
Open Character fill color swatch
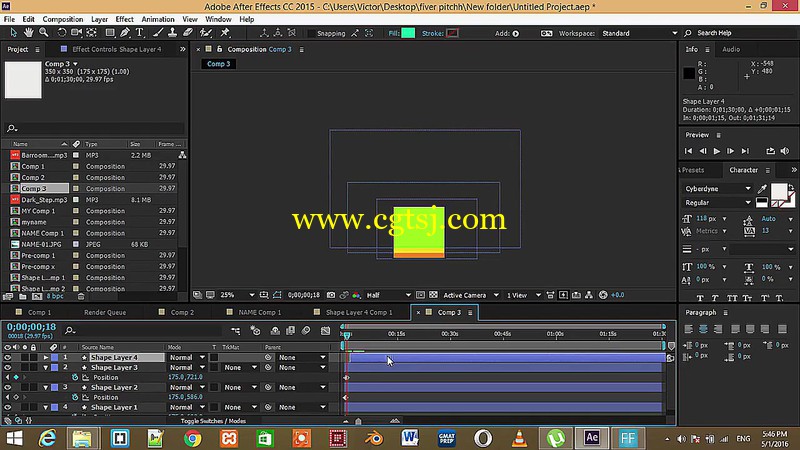[779, 191]
